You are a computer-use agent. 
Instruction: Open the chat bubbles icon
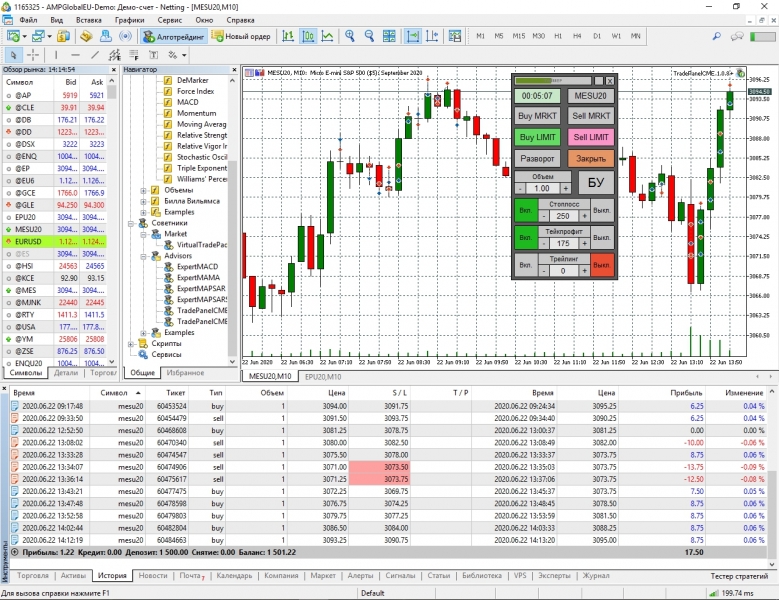point(737,36)
